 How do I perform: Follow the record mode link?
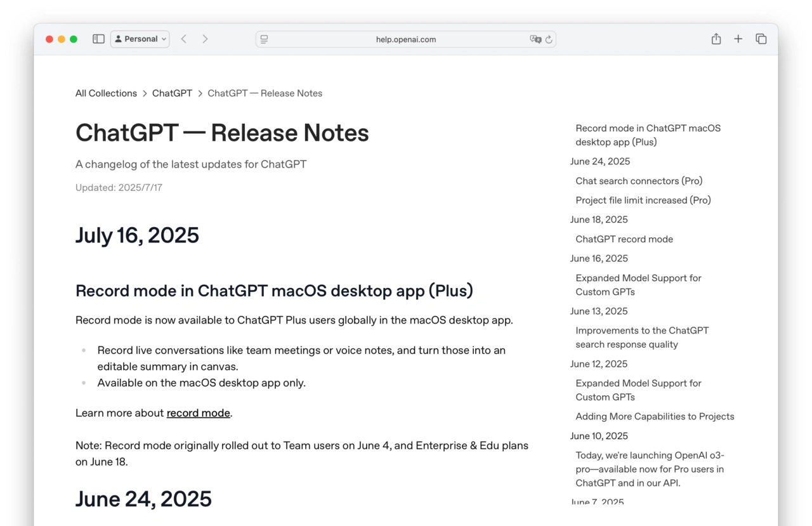click(x=198, y=412)
